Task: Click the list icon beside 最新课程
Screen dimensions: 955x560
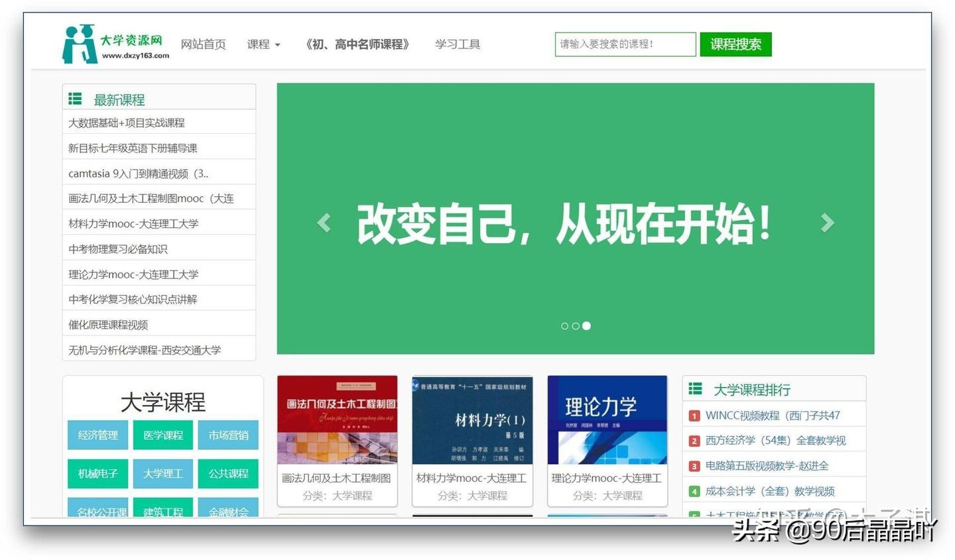Action: coord(76,97)
